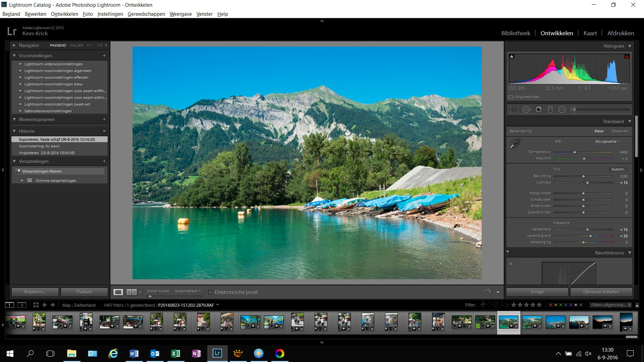Activate the Red Eye Correction tool

click(538, 110)
